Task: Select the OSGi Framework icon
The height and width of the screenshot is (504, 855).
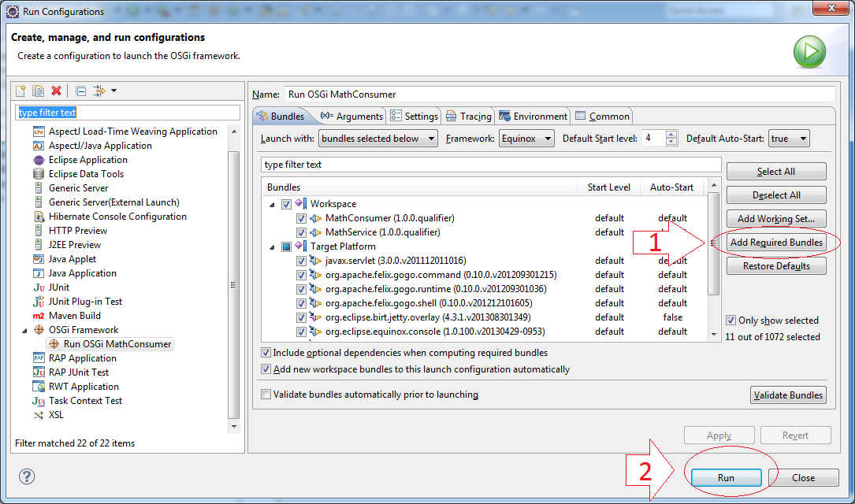Action: click(39, 330)
